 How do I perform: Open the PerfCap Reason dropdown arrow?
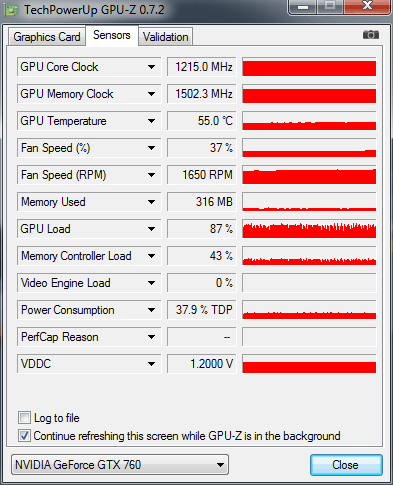pos(151,337)
